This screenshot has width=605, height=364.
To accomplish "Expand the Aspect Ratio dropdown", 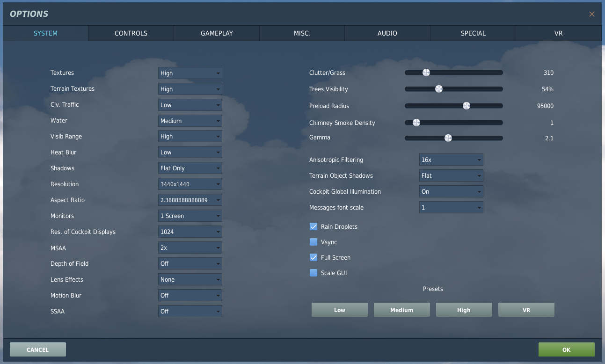I will pos(190,200).
